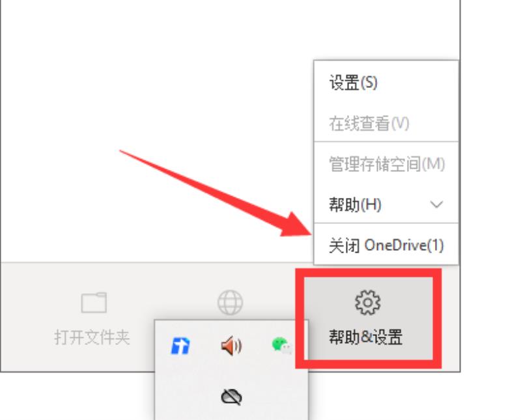Expand the chevron beside 帮助(H)

coord(436,204)
